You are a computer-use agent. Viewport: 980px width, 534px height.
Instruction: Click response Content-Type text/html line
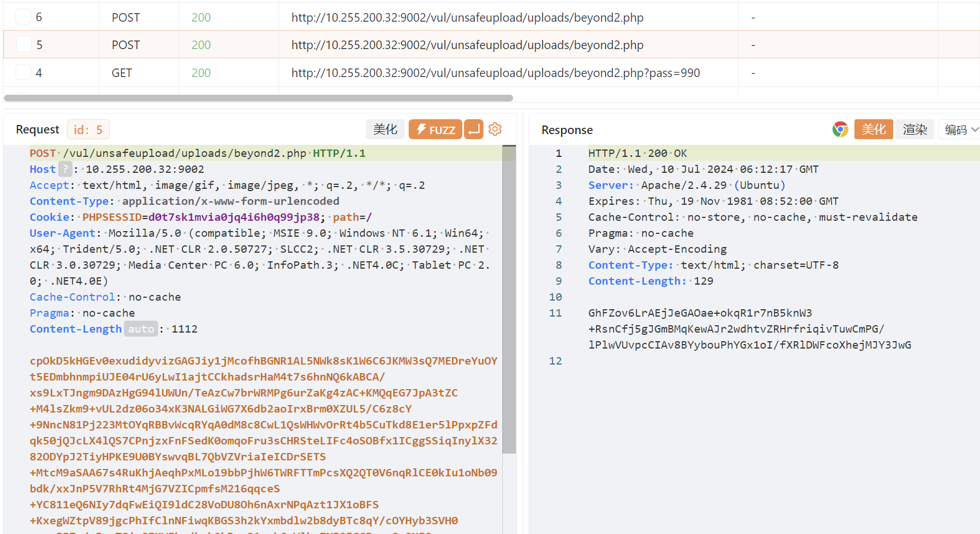pos(713,265)
